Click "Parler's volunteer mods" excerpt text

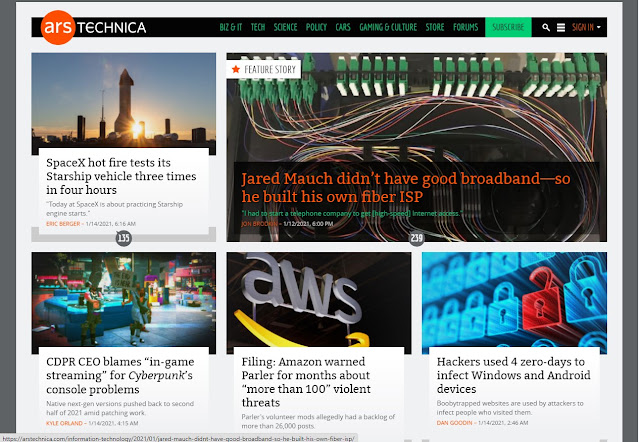click(318, 421)
